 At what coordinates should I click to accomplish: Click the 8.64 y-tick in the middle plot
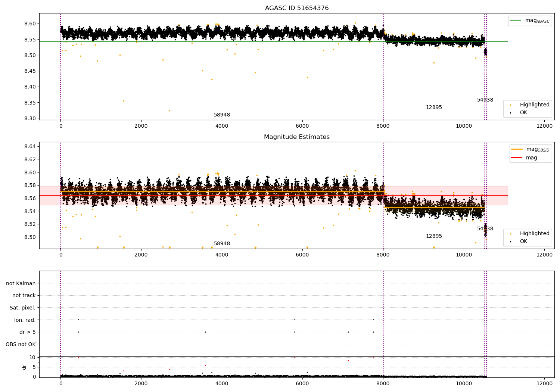click(30, 146)
